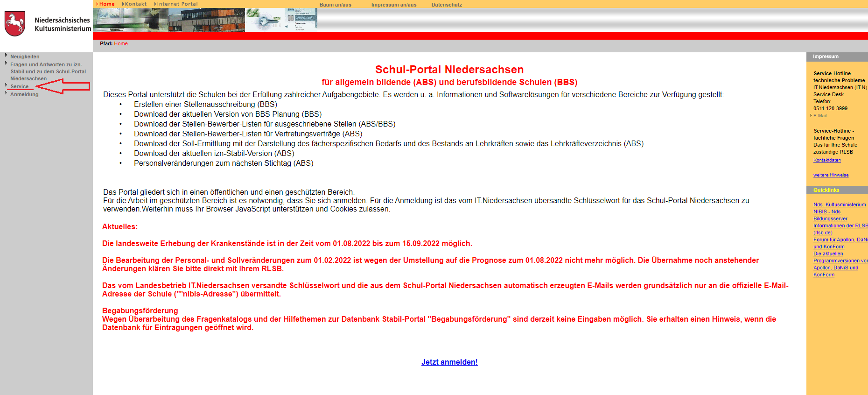
Task: Click the Niedersachsen horse coat of arms logo
Action: pyautogui.click(x=14, y=24)
